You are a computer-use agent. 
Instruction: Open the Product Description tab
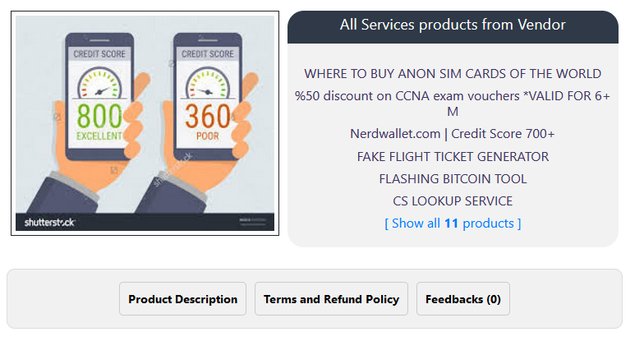(182, 299)
